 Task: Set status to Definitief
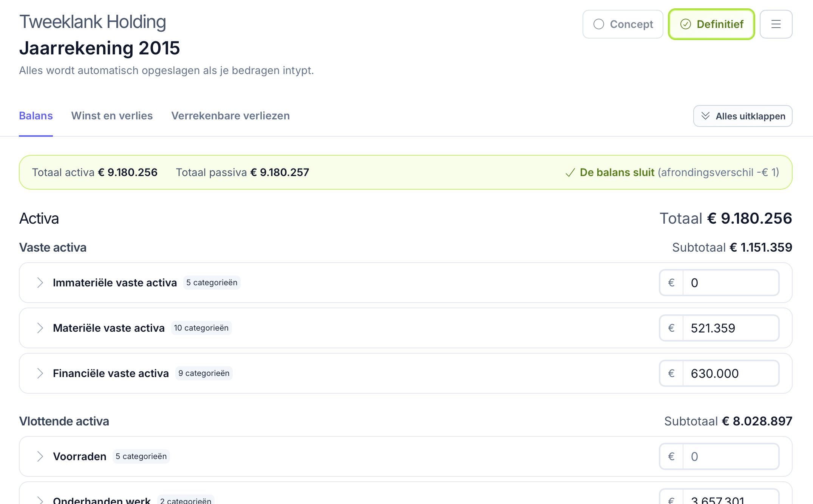711,24
